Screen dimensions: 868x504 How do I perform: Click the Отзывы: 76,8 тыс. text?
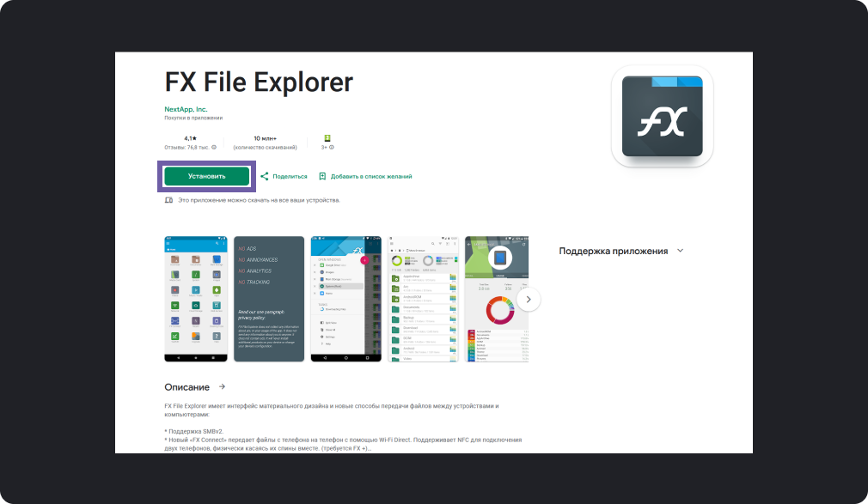pos(186,148)
